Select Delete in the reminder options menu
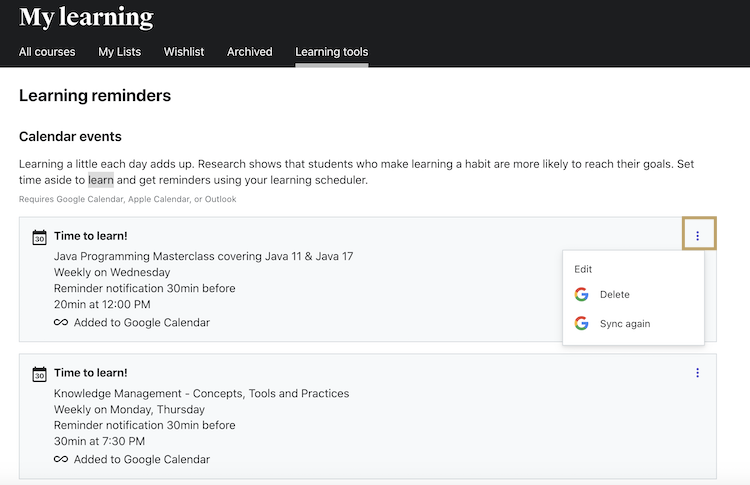 tap(614, 295)
